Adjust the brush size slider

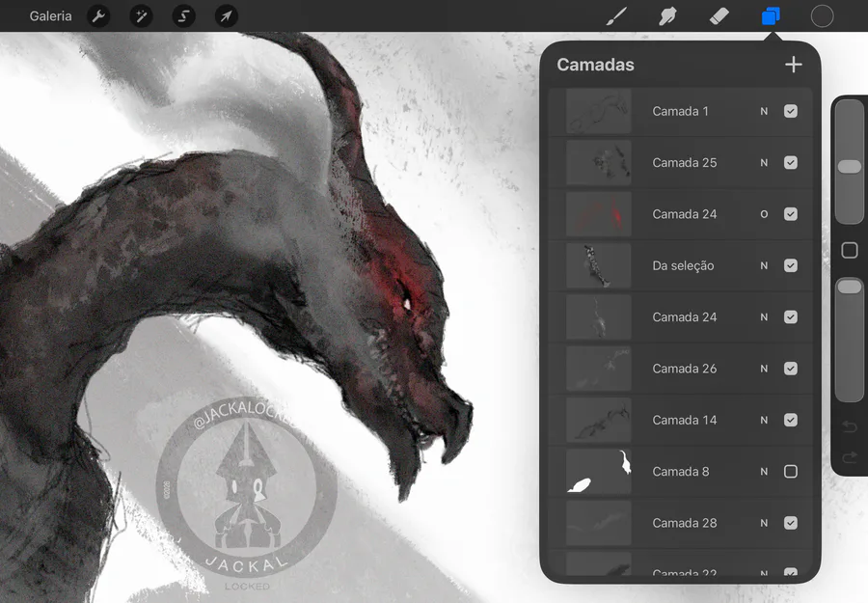point(849,162)
